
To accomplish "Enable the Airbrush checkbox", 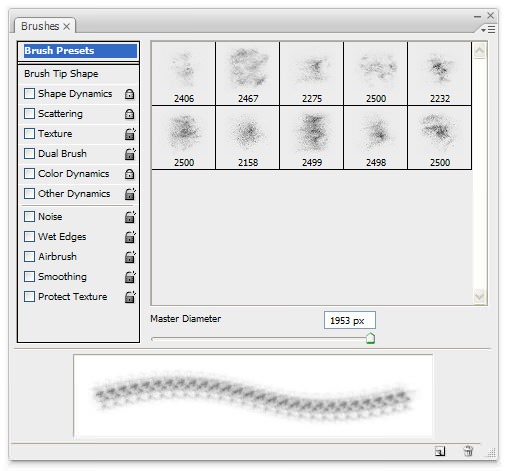I will tap(29, 257).
